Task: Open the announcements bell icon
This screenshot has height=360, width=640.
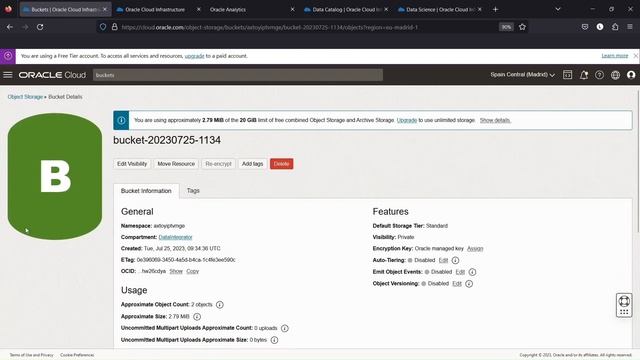Action: [x=584, y=75]
